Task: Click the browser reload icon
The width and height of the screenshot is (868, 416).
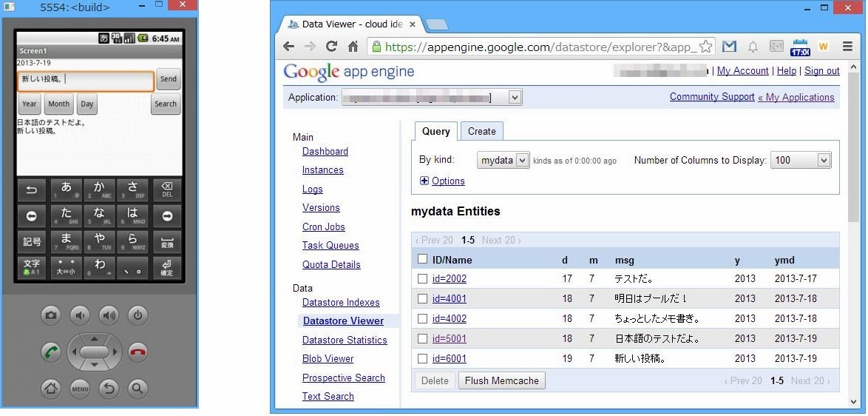Action: click(331, 47)
